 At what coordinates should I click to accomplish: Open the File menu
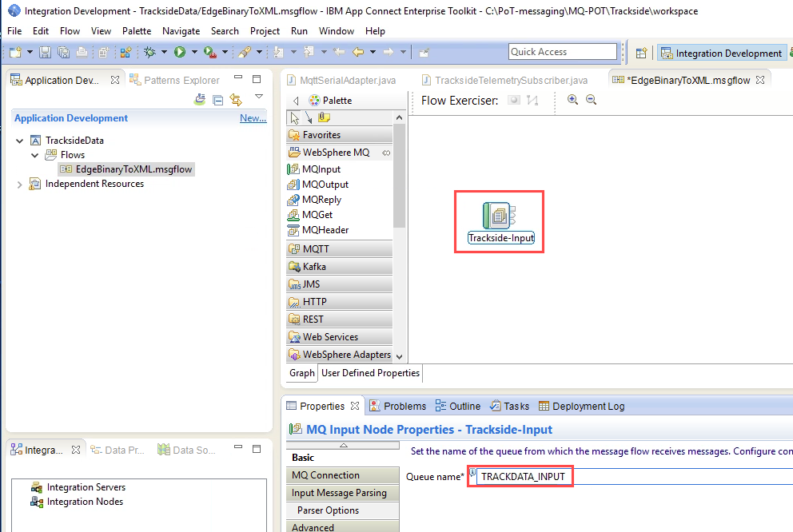(x=14, y=31)
